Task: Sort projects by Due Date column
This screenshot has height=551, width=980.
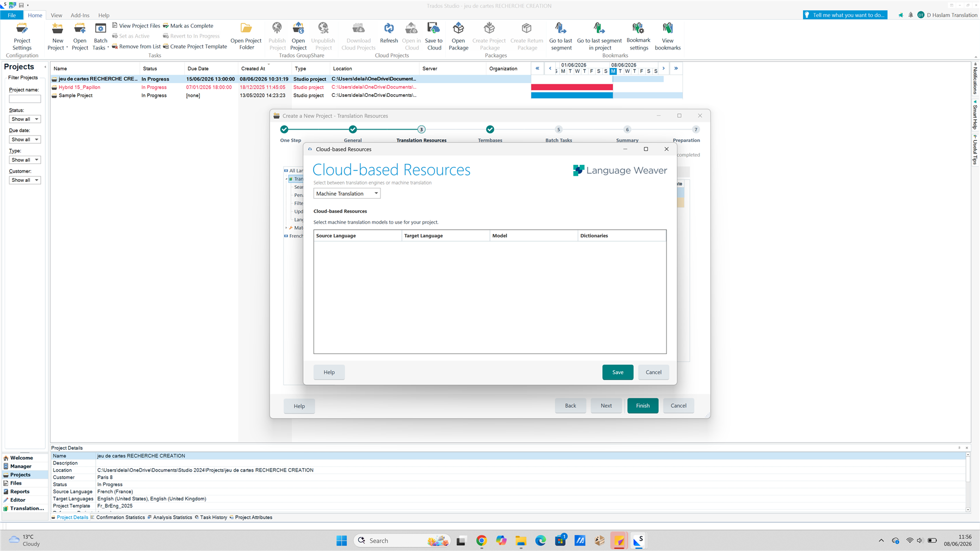Action: click(x=211, y=69)
